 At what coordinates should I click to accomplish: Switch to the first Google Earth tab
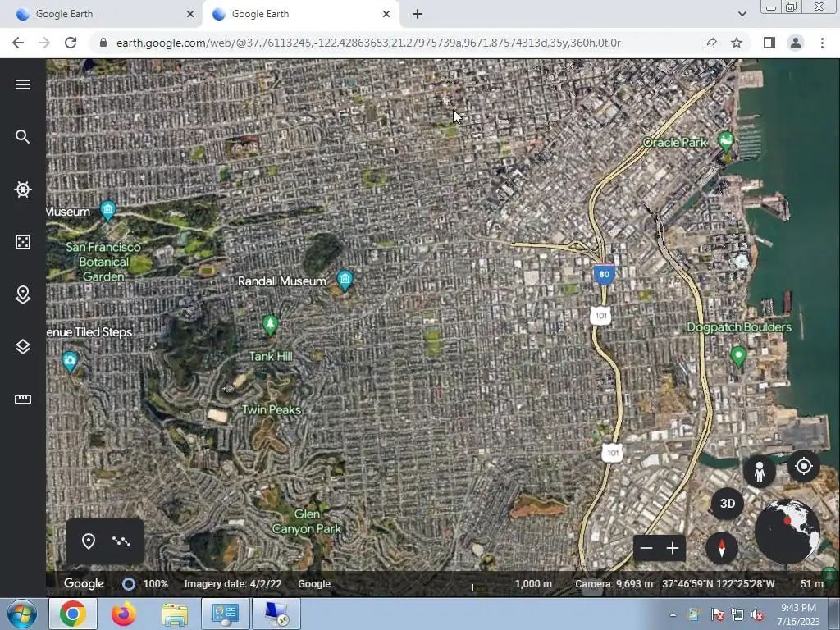pyautogui.click(x=101, y=14)
